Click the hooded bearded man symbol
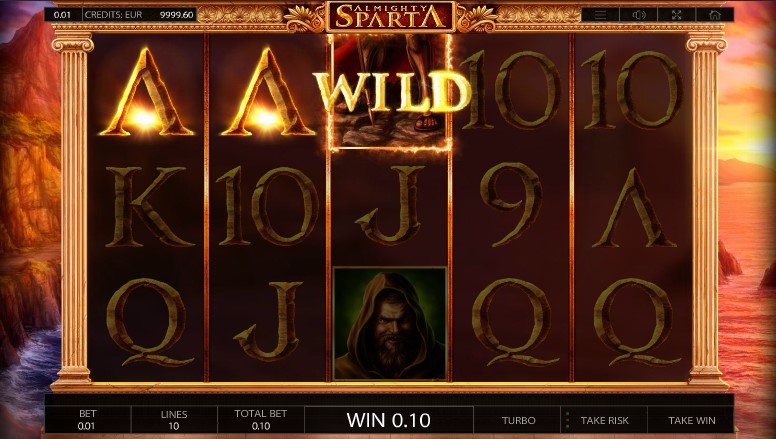The height and width of the screenshot is (439, 776). pos(390,324)
